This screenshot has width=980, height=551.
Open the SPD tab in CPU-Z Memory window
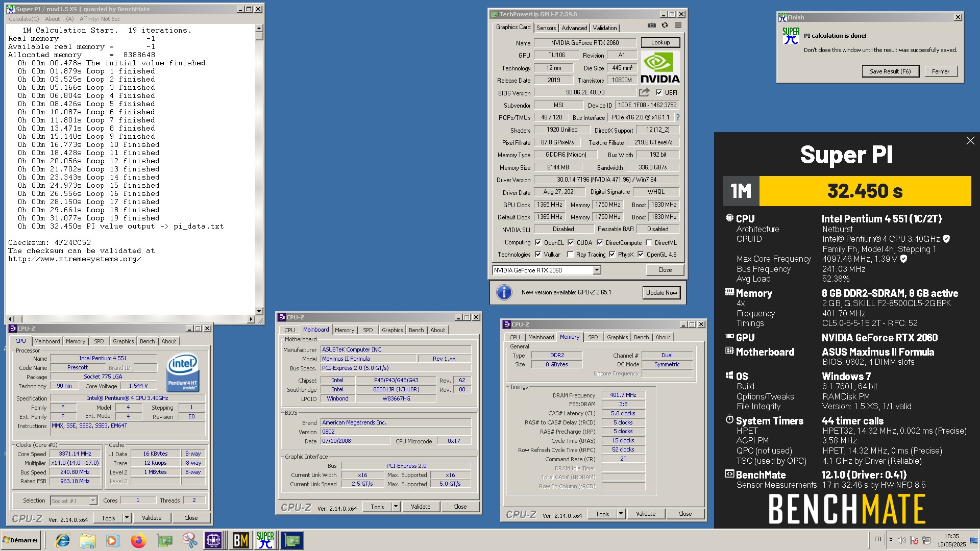(x=593, y=337)
